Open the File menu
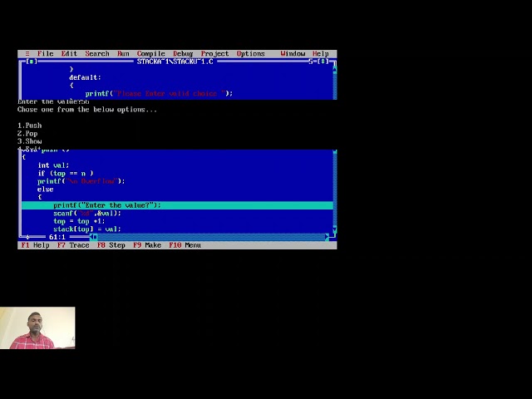The image size is (532, 399). (x=46, y=53)
